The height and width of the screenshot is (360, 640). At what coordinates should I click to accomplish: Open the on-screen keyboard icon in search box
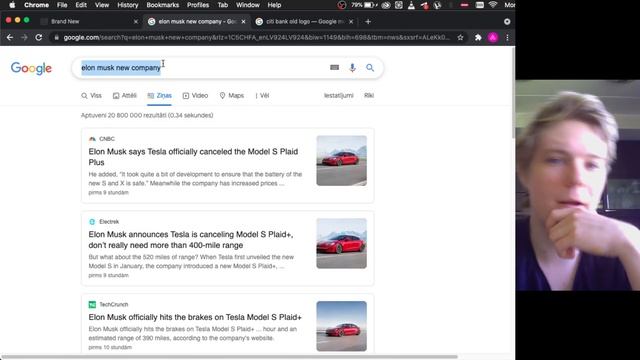(334, 67)
